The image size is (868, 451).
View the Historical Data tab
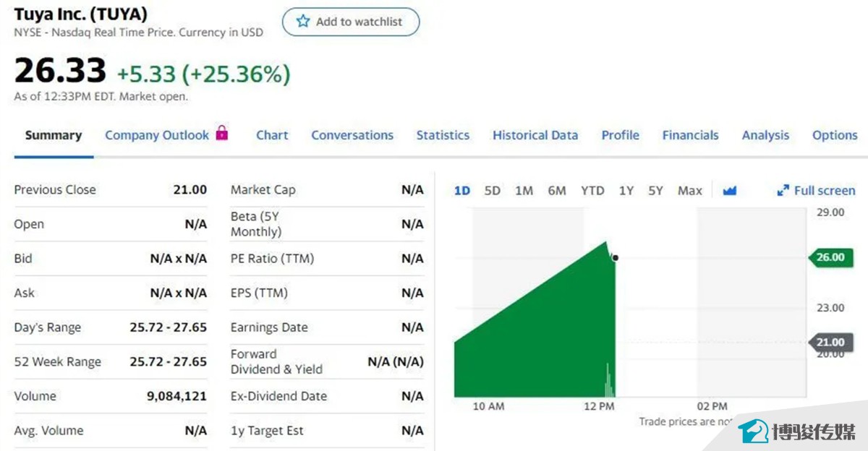click(535, 135)
